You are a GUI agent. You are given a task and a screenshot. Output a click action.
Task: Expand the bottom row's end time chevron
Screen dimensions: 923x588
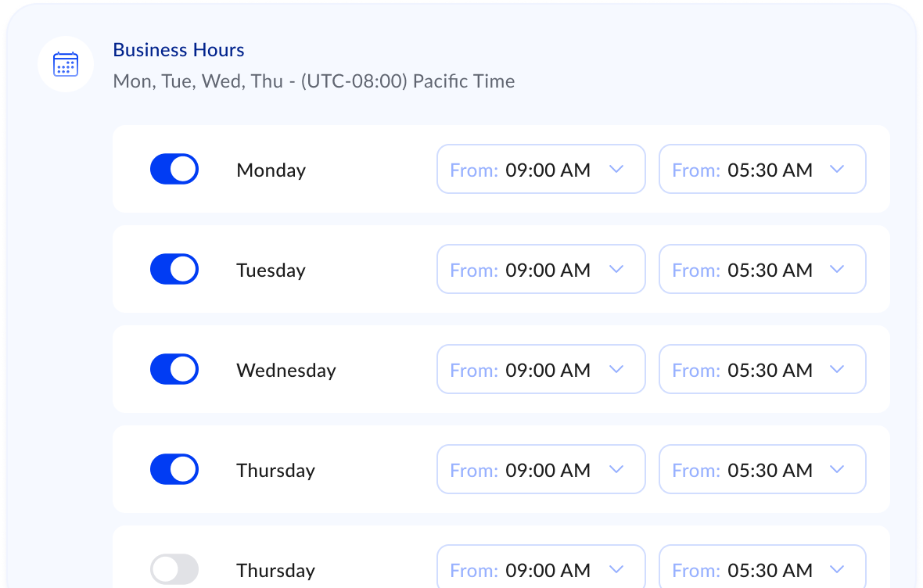tap(837, 569)
